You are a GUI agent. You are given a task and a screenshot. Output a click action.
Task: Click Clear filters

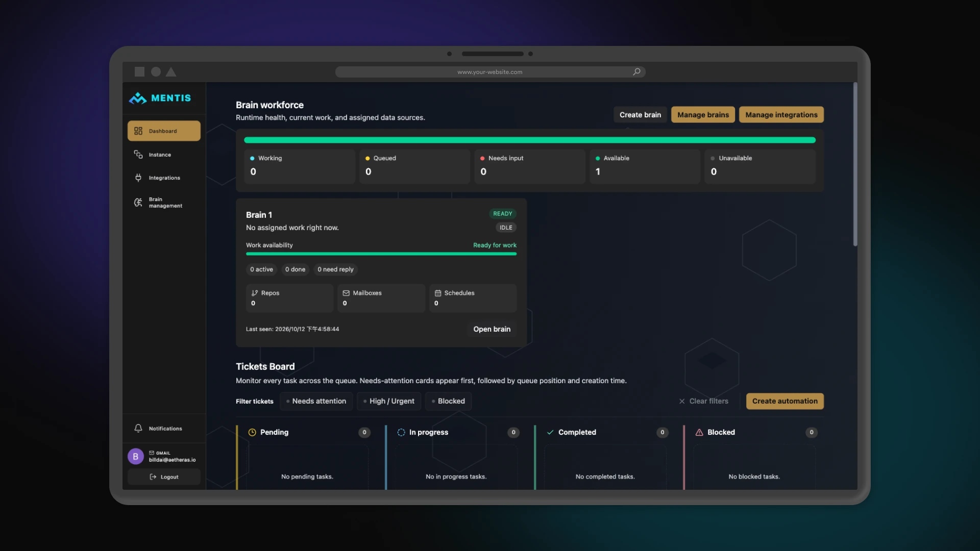point(703,401)
